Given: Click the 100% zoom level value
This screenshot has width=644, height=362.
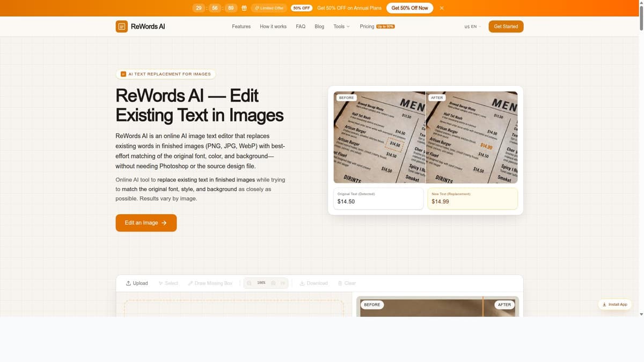Looking at the screenshot, I should tap(261, 283).
